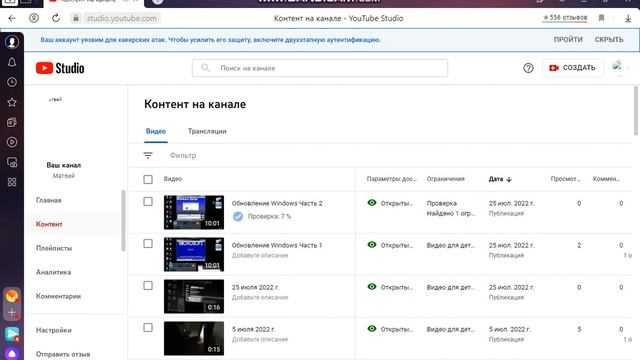Check the 5 июля 2022 г. video row
The image size is (640, 360).
tap(148, 328)
